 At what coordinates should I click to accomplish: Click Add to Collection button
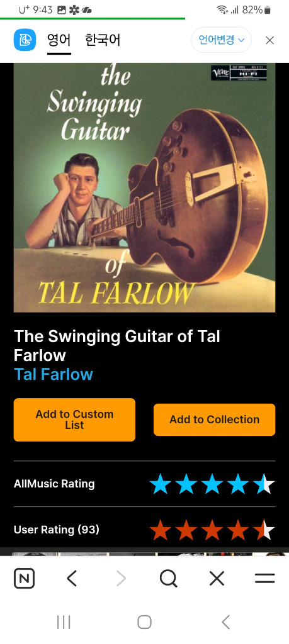(x=214, y=419)
